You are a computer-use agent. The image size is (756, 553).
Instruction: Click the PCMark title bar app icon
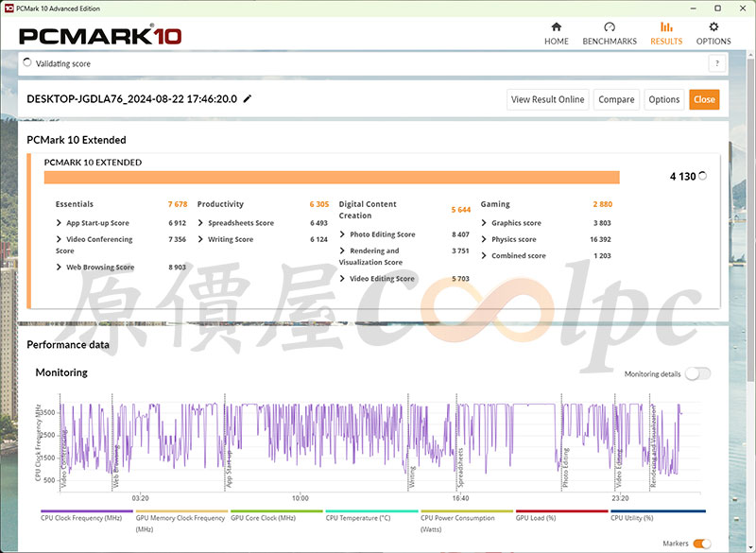[9, 9]
